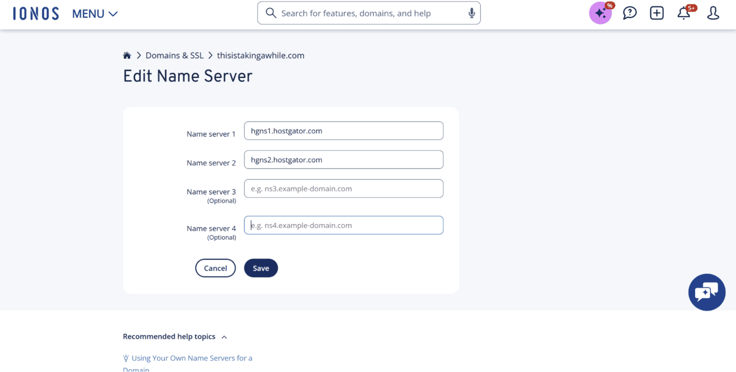Collapse Recommended help topics section
This screenshot has width=736, height=372.
coord(175,337)
